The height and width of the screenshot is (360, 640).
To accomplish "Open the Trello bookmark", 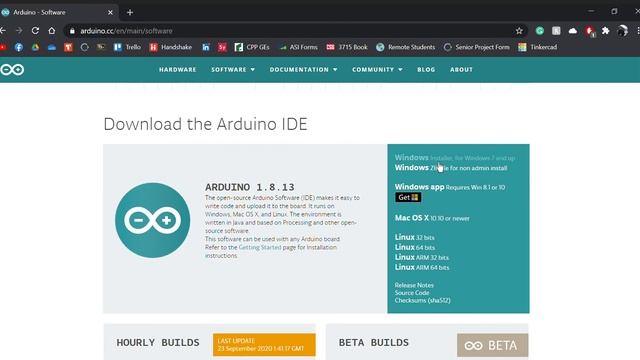I will coord(127,47).
